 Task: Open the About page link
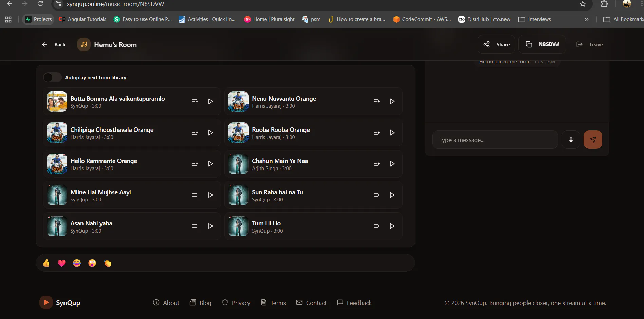(166, 303)
